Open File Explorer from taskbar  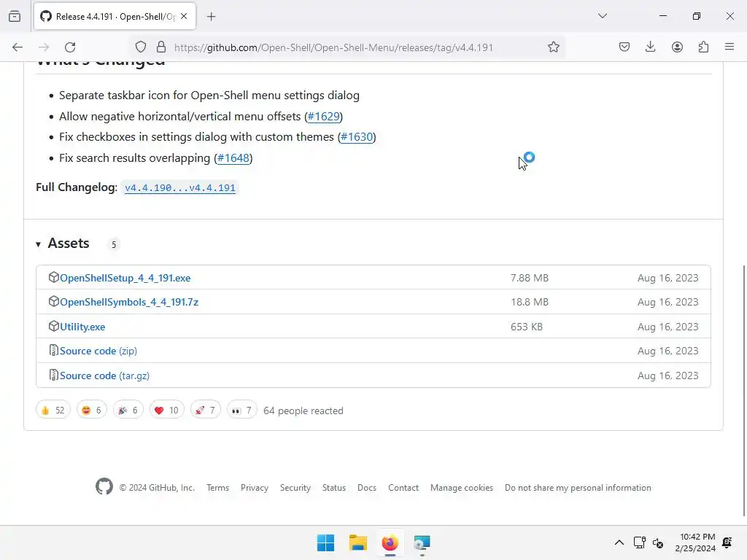pos(357,542)
